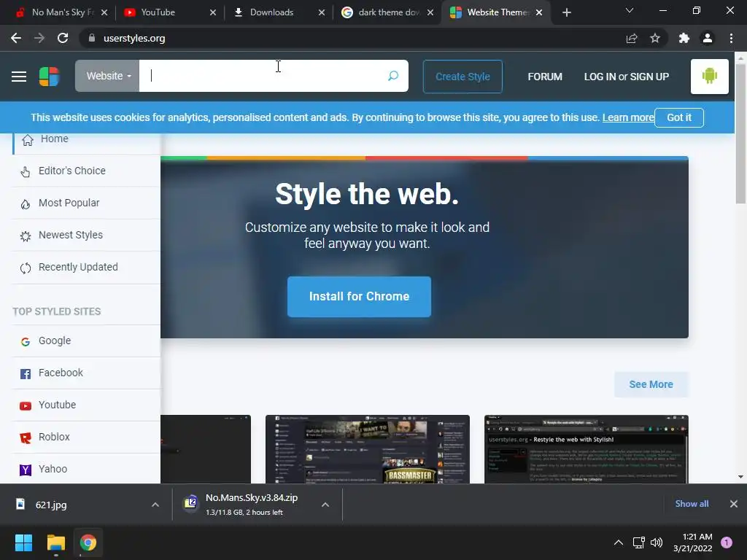Viewport: 747px width, 560px height.
Task: Open Windows Start menu
Action: pos(23,542)
